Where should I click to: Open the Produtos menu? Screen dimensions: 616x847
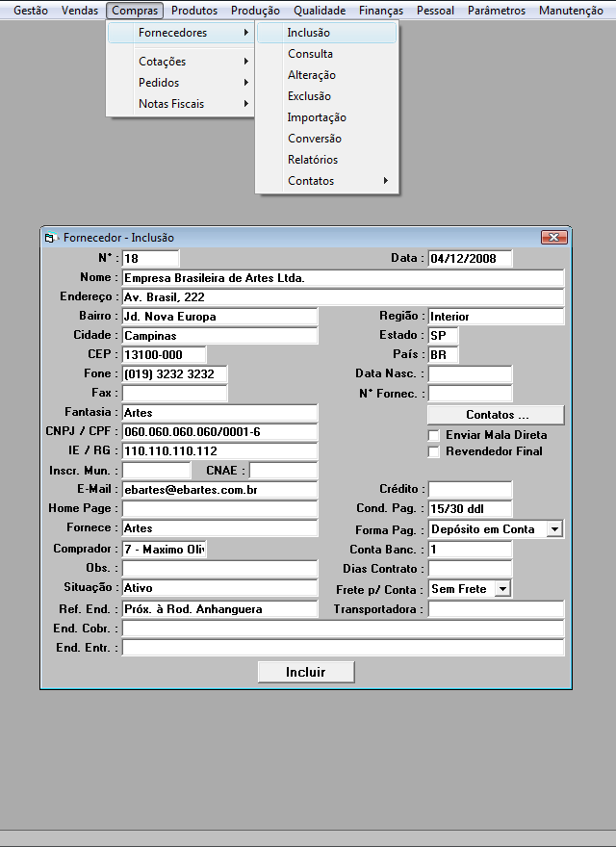(194, 11)
